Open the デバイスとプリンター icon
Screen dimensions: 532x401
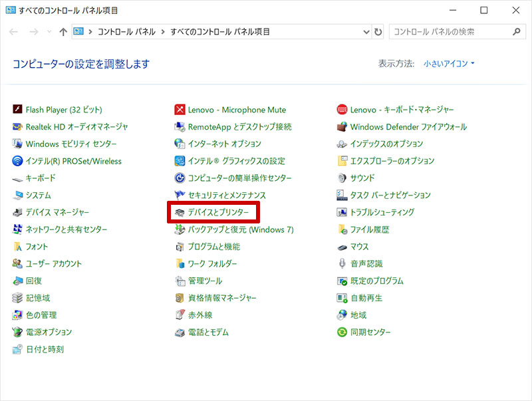(180, 212)
